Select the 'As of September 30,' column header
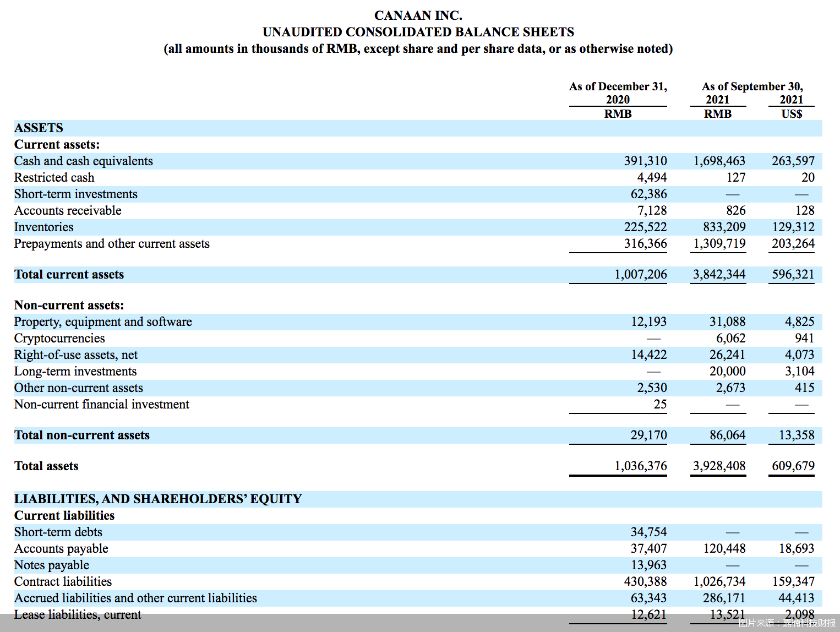This screenshot has width=840, height=632. coord(752,86)
